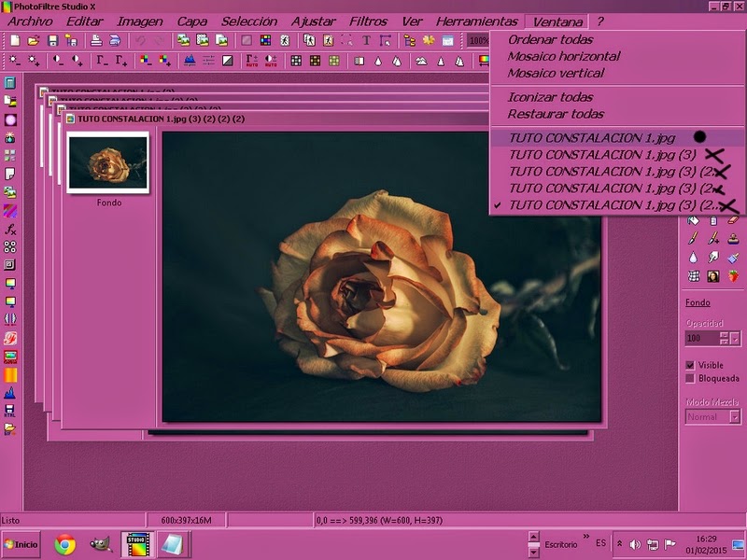Click status text 600x397x16M
This screenshot has height=560, width=747.
point(186,521)
